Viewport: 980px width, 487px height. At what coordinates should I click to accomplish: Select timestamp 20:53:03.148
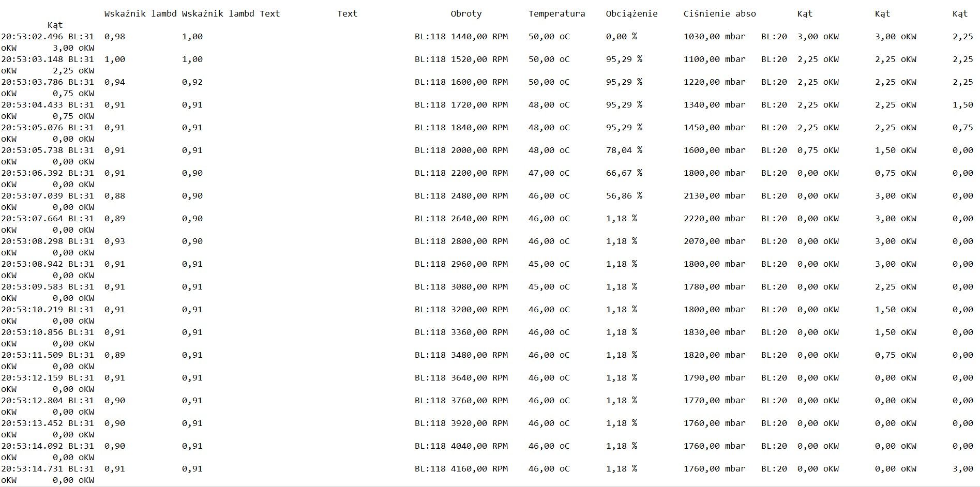click(x=32, y=59)
